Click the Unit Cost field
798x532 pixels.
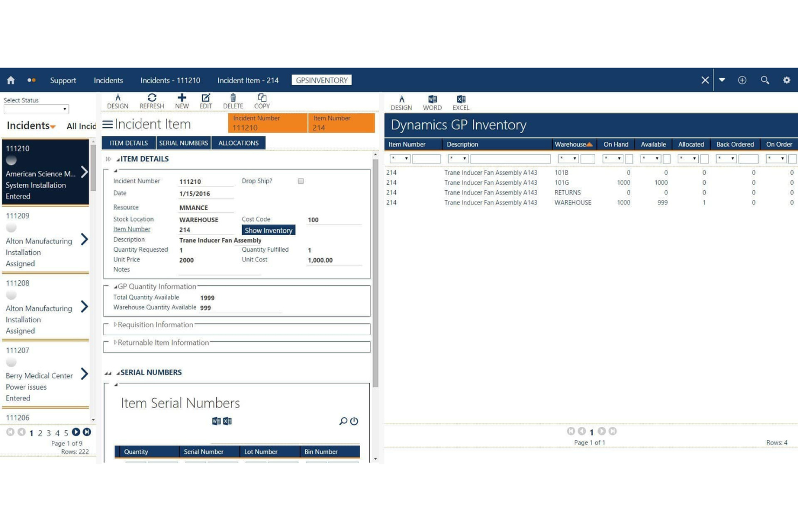(334, 260)
